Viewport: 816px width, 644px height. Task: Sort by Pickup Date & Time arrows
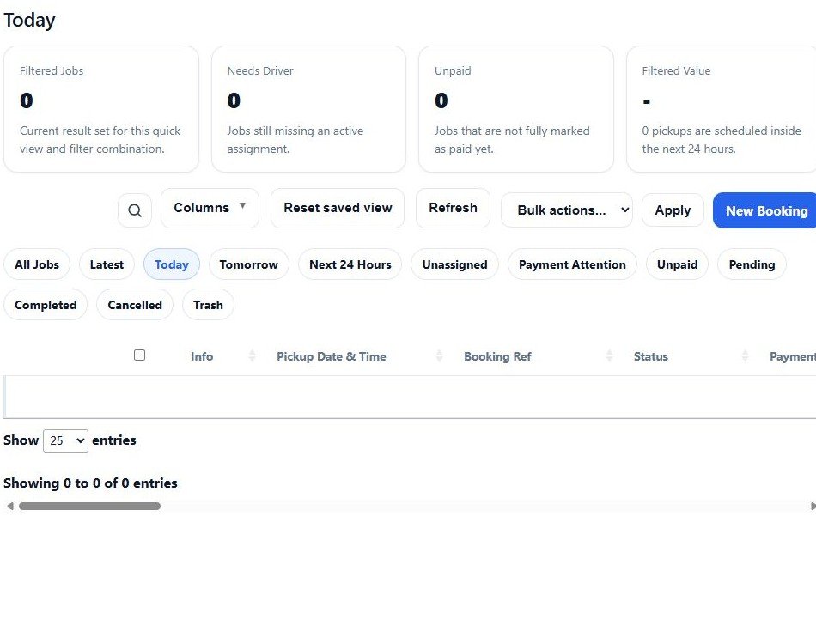439,355
